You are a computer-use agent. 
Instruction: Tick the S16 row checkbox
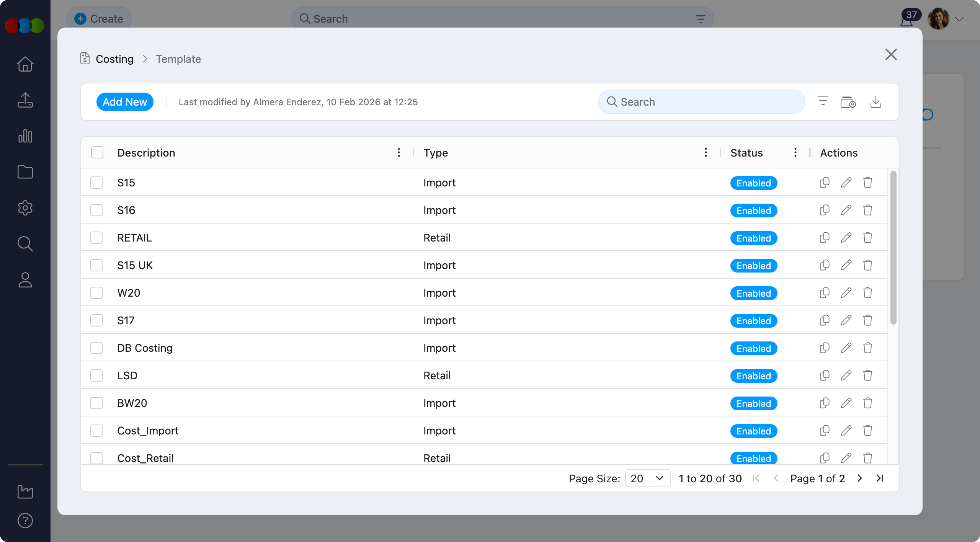tap(96, 210)
